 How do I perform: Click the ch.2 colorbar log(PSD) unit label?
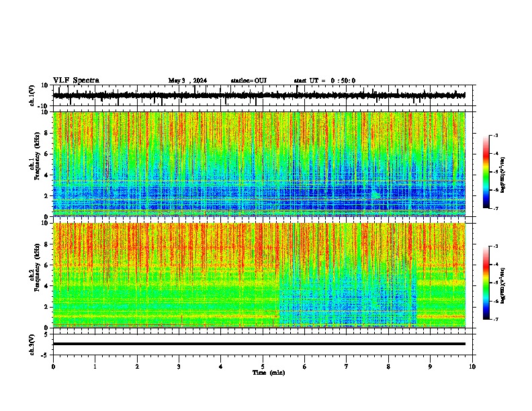[502, 285]
